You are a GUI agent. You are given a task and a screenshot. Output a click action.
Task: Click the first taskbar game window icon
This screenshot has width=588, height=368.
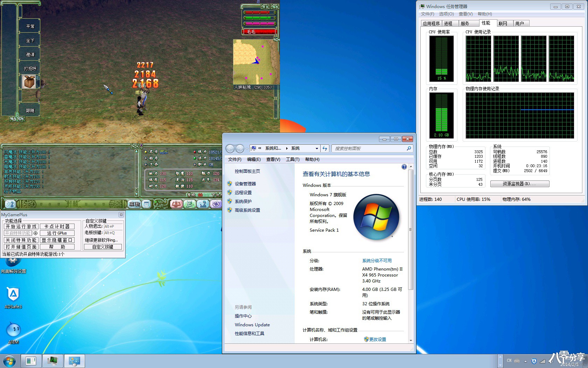31,361
